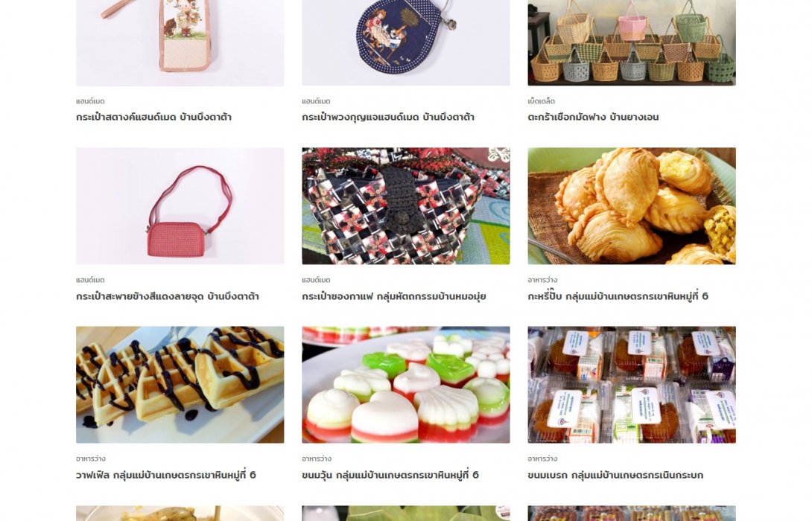812x521 pixels.
Task: Open กระเป๋าสะพายข้างสีแดงลายจุด product title
Action: click(x=168, y=296)
